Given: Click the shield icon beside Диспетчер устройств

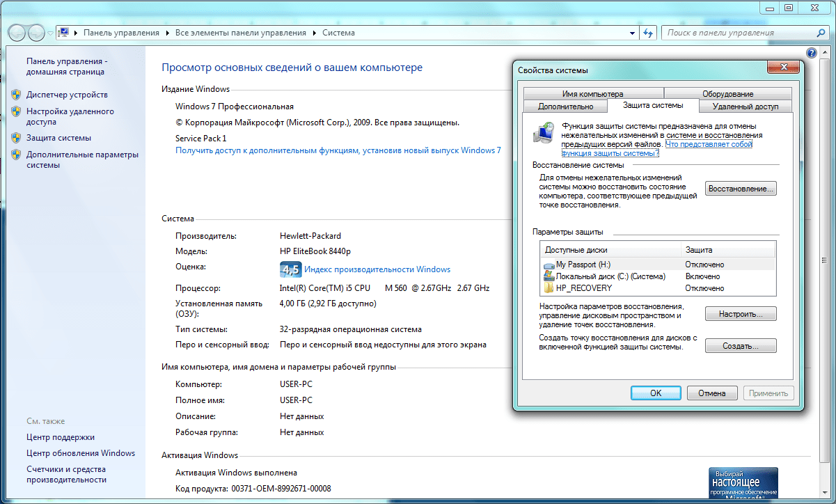Looking at the screenshot, I should click(x=16, y=95).
